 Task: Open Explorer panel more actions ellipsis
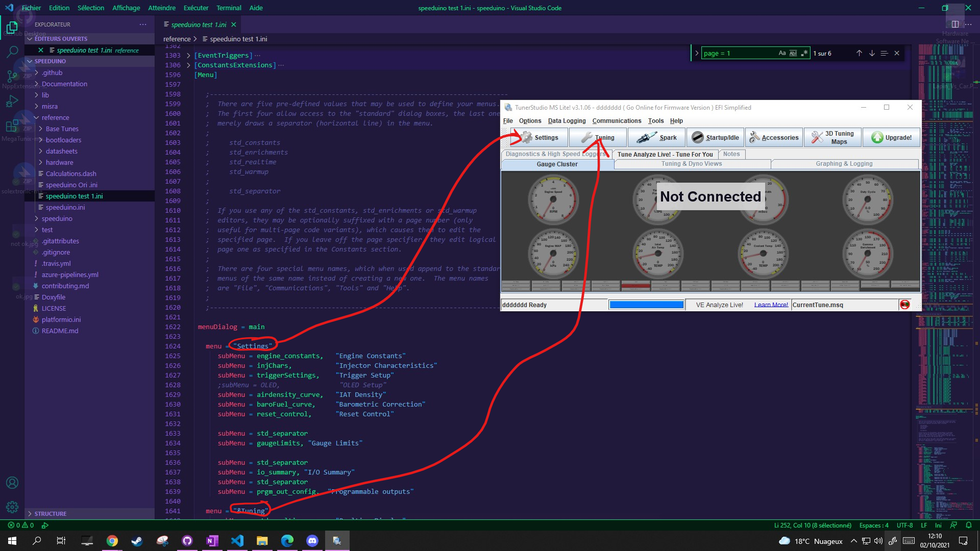[x=143, y=24]
